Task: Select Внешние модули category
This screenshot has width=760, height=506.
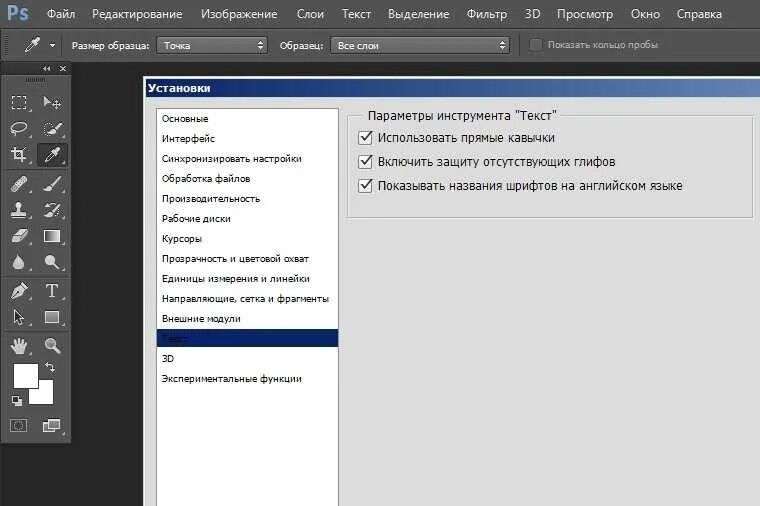Action: (247, 318)
